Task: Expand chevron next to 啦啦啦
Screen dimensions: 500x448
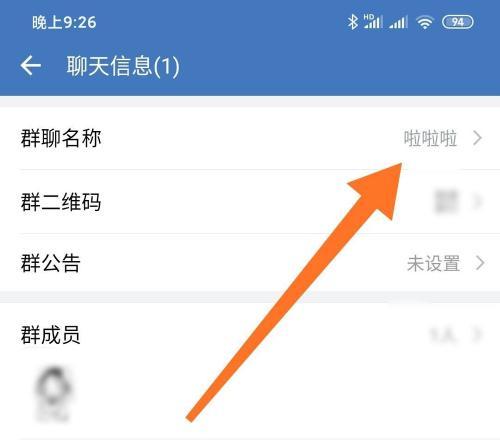Action: 478,138
